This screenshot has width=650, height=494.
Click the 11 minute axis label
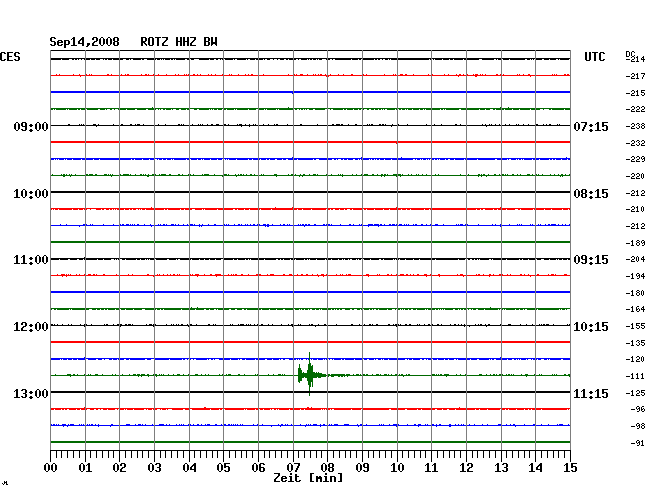431,468
